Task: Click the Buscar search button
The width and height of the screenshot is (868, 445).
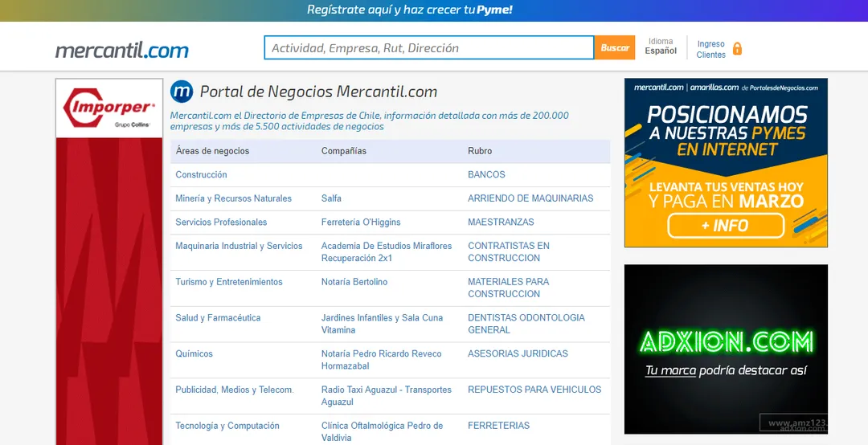Action: pyautogui.click(x=615, y=47)
